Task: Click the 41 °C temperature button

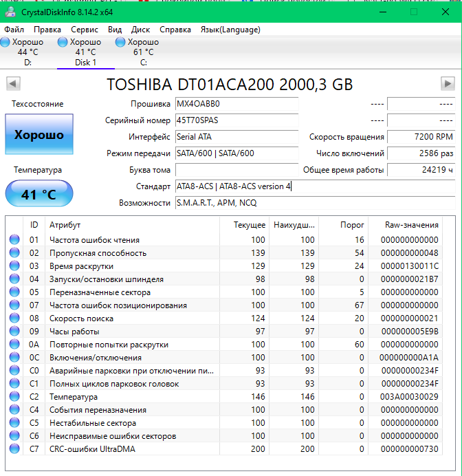Action: pos(39,194)
